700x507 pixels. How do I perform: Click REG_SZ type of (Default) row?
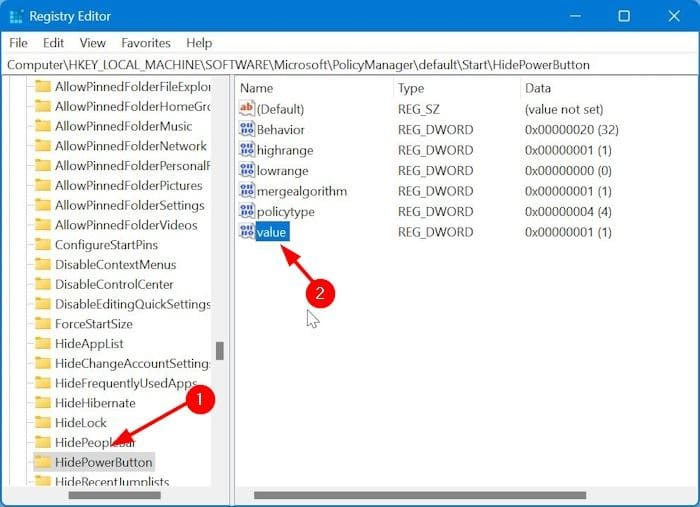[418, 109]
